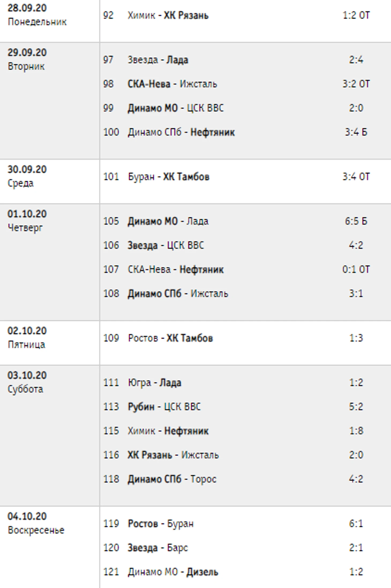Click the 2:1 score of Звезда - Барс

pyautogui.click(x=356, y=548)
